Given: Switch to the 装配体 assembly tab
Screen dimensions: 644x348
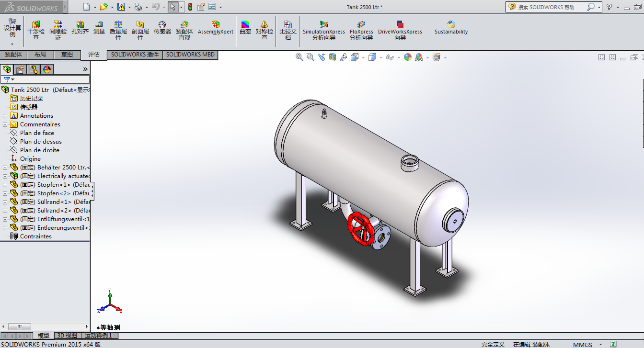Looking at the screenshot, I should click(x=13, y=55).
